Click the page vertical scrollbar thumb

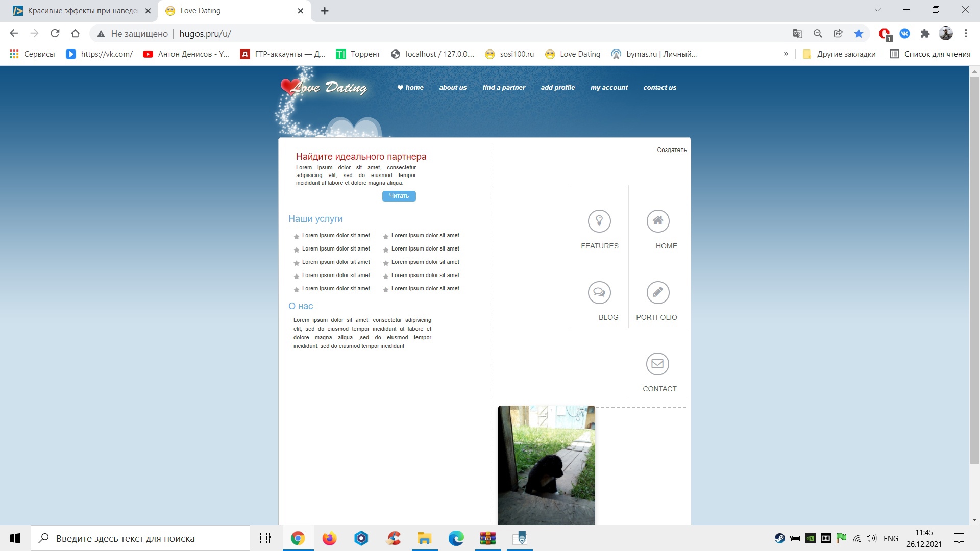point(974,270)
